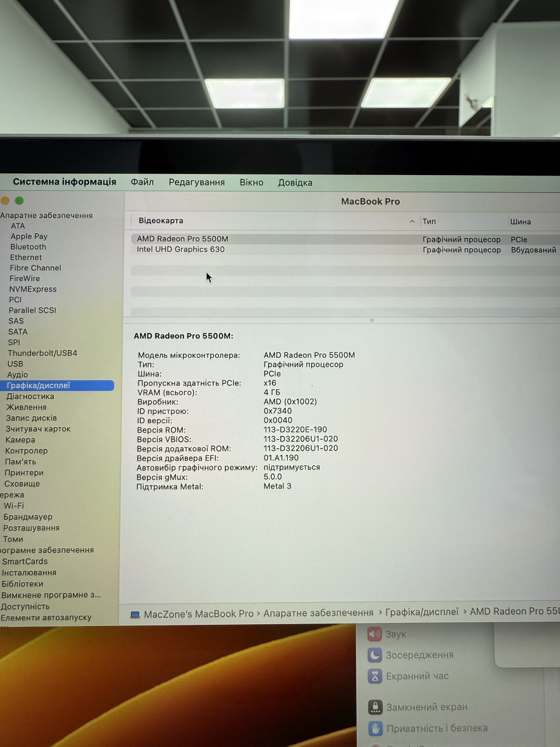560x747 pixels.
Task: Select Інсталювання in the sidebar
Action: [x=29, y=573]
